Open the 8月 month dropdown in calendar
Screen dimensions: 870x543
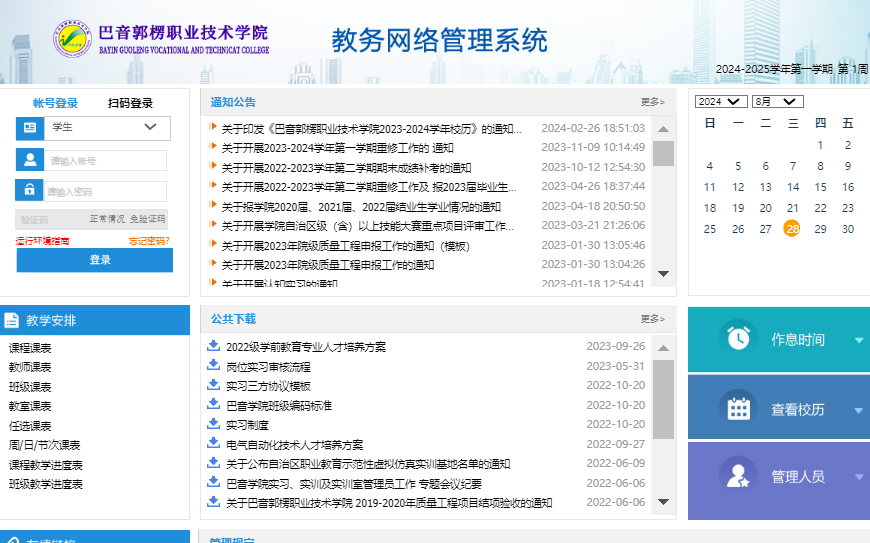point(778,102)
